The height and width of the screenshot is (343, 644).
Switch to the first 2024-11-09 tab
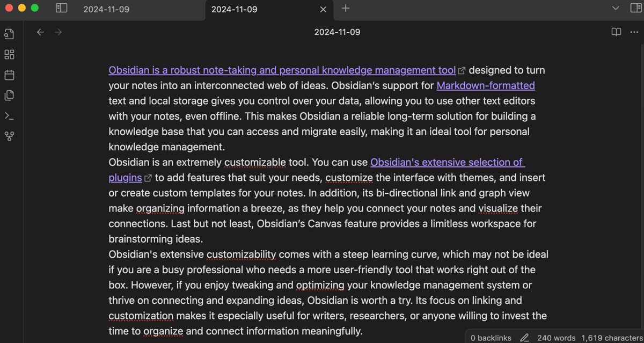(x=106, y=9)
